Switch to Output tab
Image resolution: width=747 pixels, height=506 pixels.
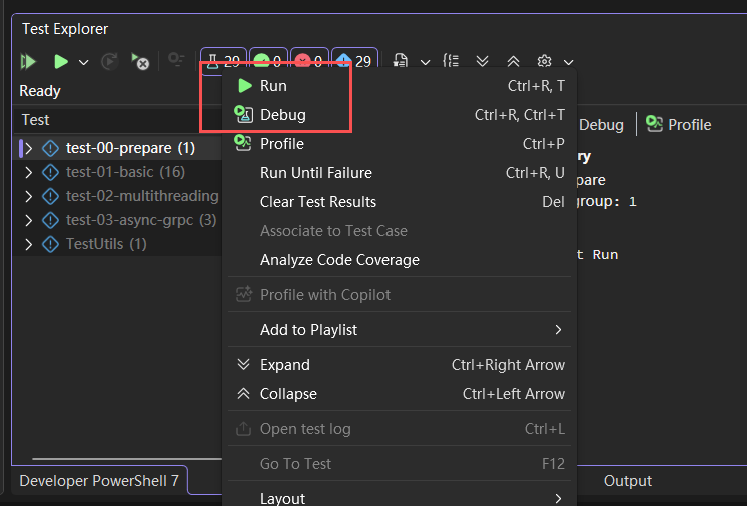point(628,481)
